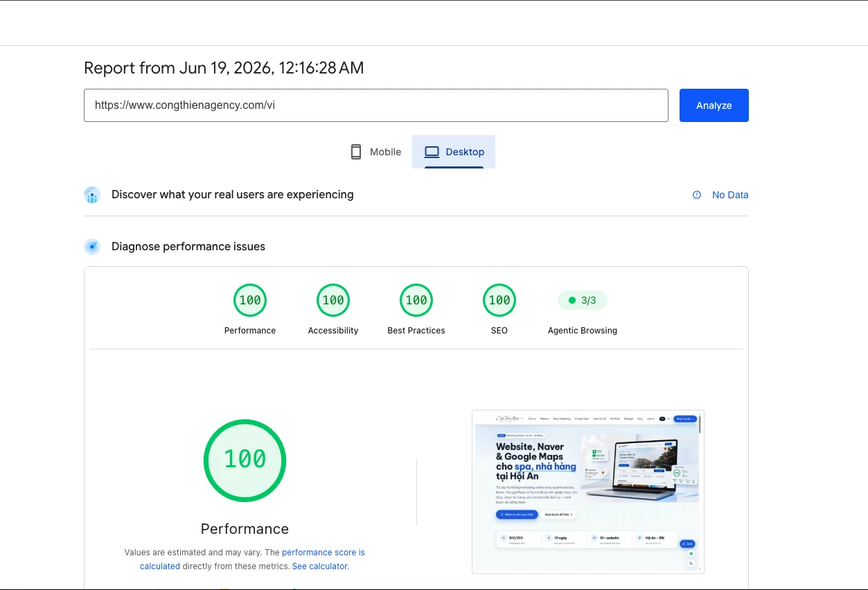The width and height of the screenshot is (868, 590).
Task: Click the Analyze button
Action: (x=714, y=105)
